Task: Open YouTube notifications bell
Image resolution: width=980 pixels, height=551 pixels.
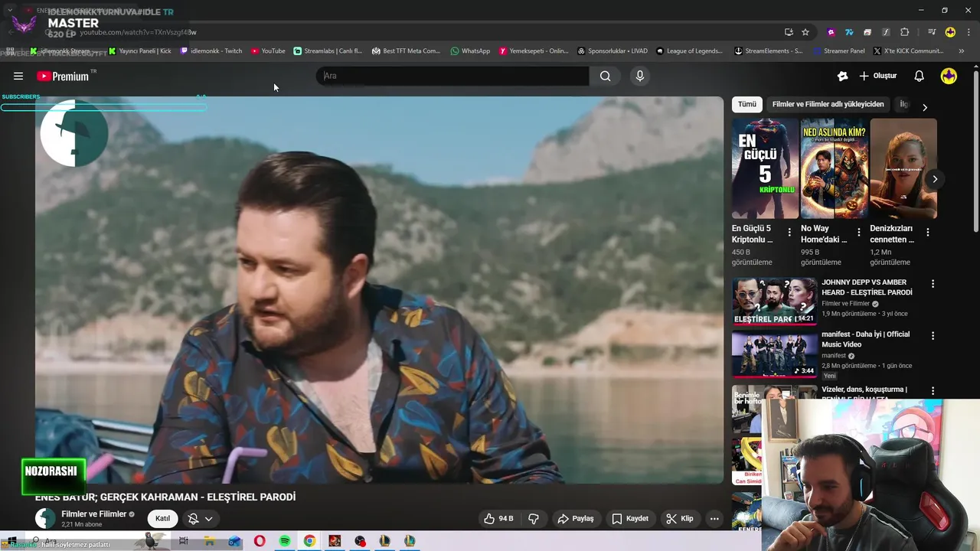Action: coord(920,76)
